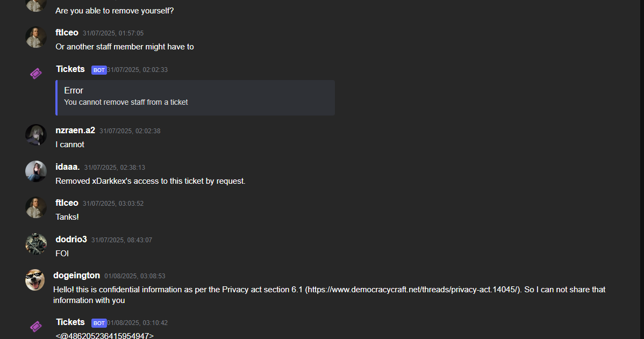Click the dodrio3 username
The width and height of the screenshot is (644, 339).
(x=71, y=239)
